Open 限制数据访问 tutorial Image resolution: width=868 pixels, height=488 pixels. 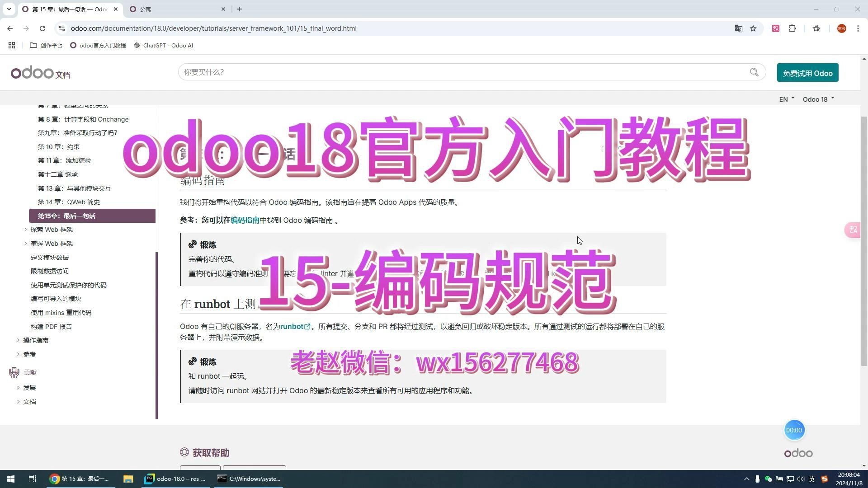coord(50,271)
